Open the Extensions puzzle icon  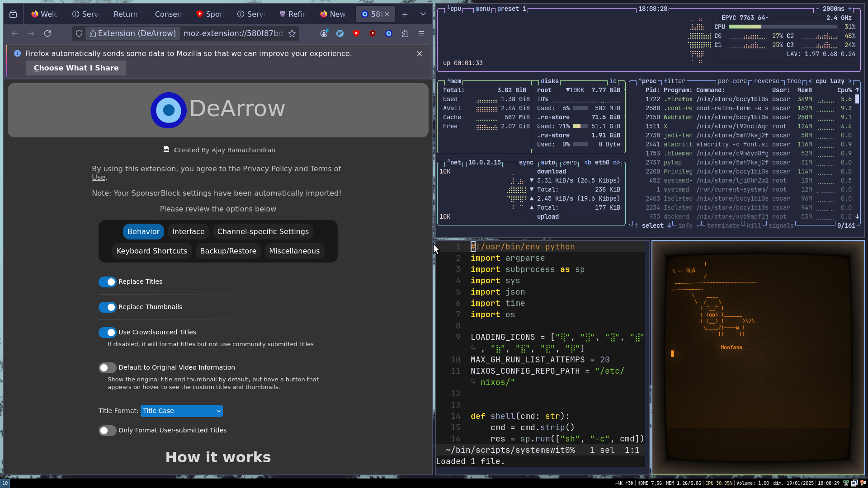[405, 33]
